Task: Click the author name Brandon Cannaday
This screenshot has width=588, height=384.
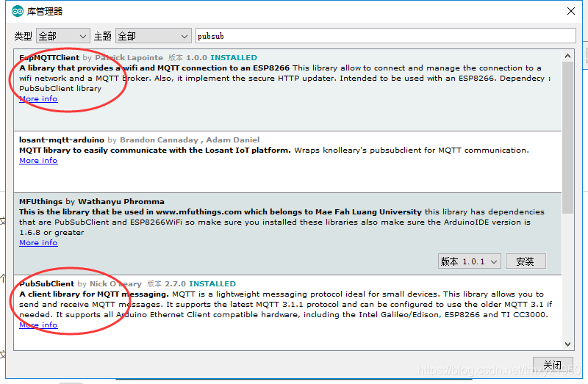Action: (159, 140)
